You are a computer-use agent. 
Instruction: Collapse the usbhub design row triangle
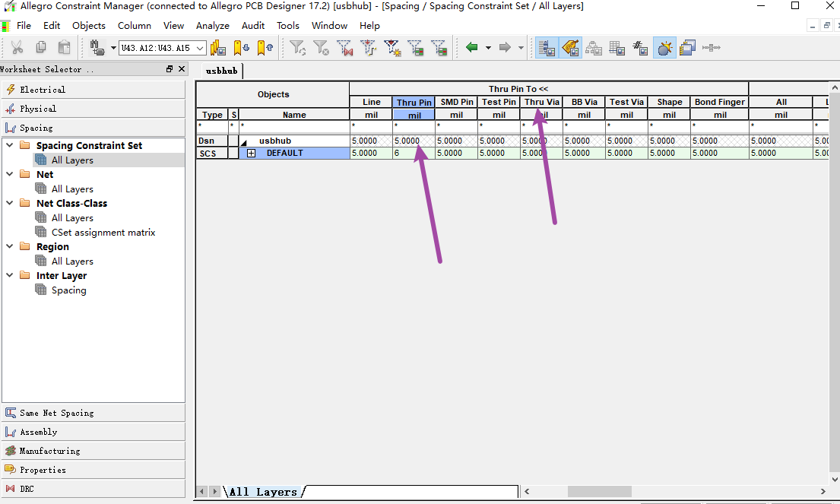coord(244,142)
